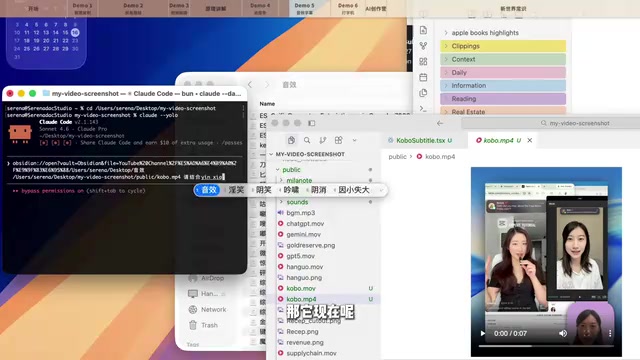Open gpt5.mov in the file tree
The width and height of the screenshot is (640, 360).
(x=300, y=256)
